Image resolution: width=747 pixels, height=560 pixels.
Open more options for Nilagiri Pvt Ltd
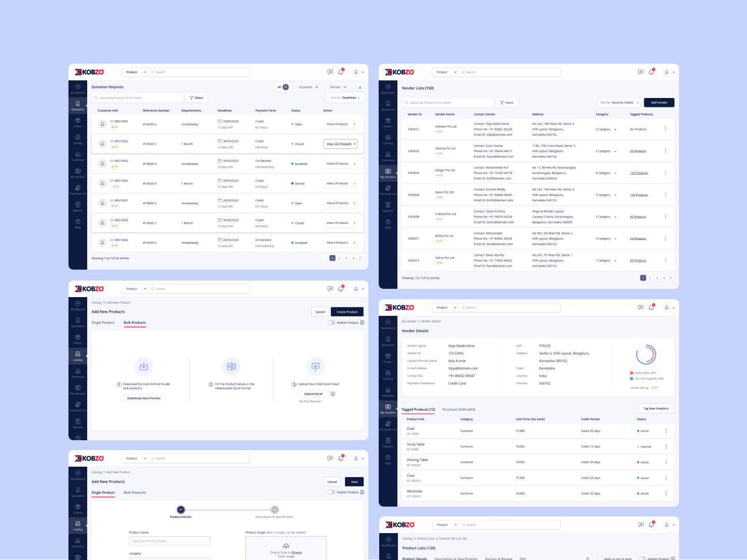click(666, 173)
